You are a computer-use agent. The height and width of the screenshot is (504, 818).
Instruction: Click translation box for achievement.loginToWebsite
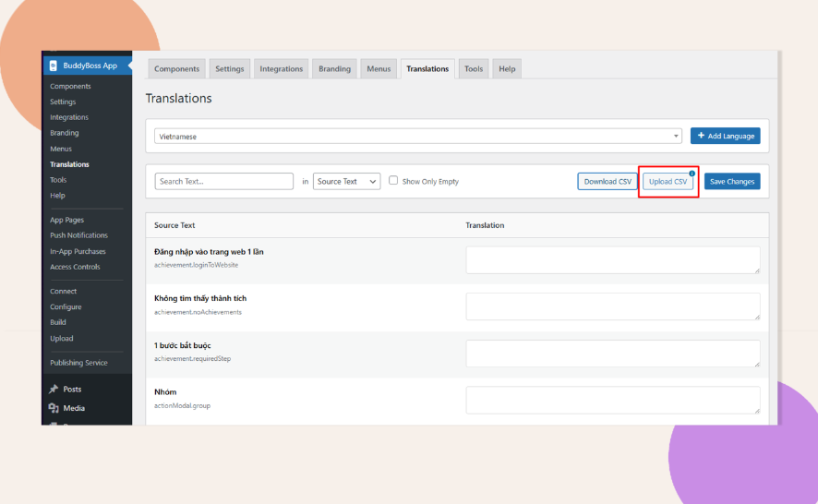[x=613, y=259]
